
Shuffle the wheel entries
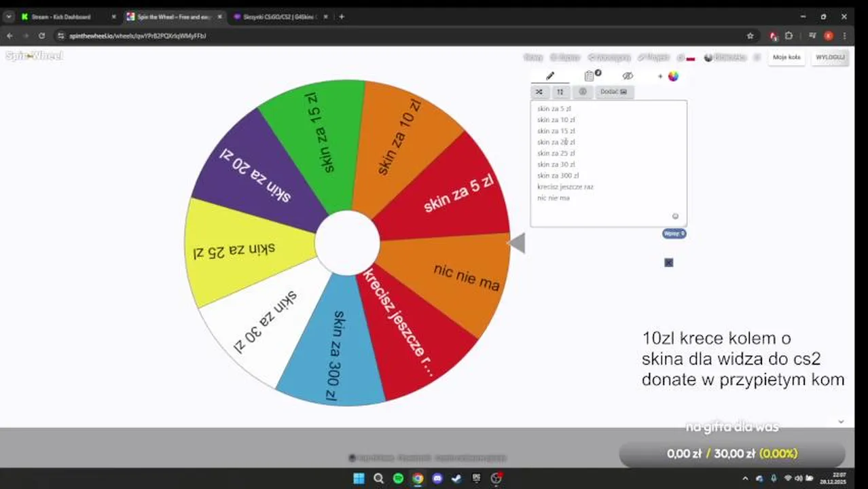pyautogui.click(x=539, y=92)
